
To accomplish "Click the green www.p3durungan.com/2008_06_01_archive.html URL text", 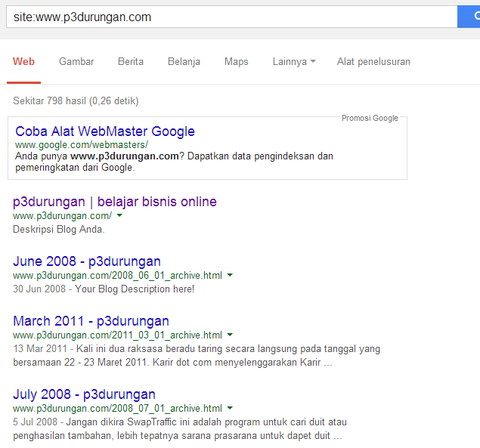I will tap(117, 276).
